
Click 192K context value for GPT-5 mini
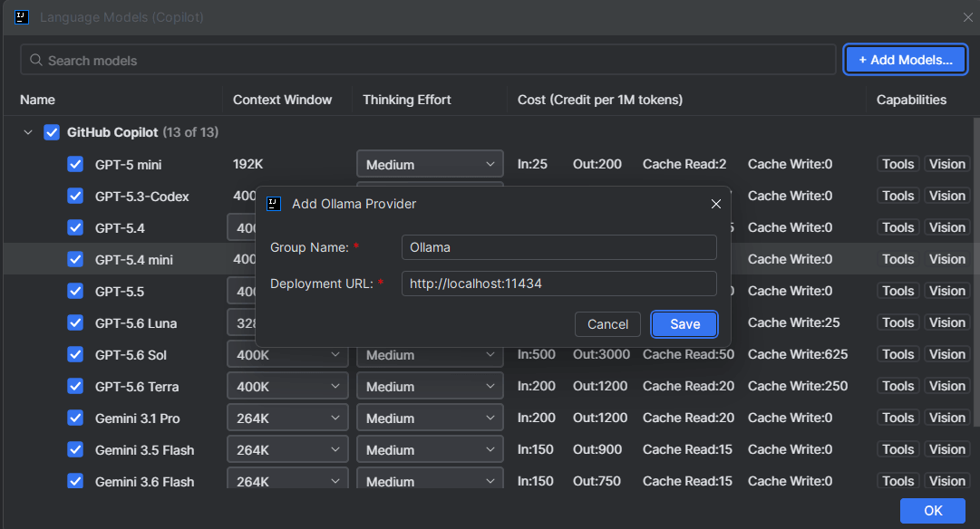tap(248, 164)
